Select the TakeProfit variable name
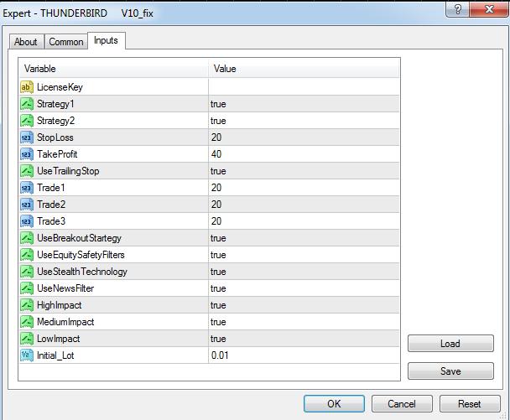This screenshot has height=420, width=510. tap(57, 154)
